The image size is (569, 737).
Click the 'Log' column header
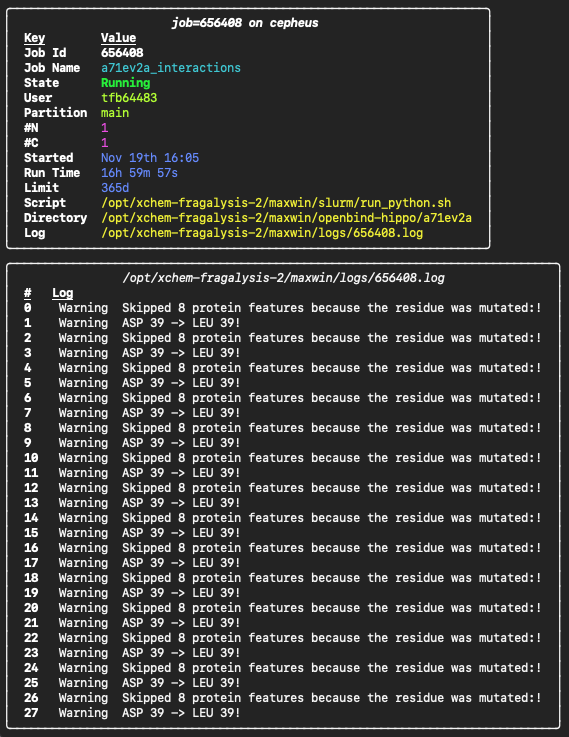point(62,293)
